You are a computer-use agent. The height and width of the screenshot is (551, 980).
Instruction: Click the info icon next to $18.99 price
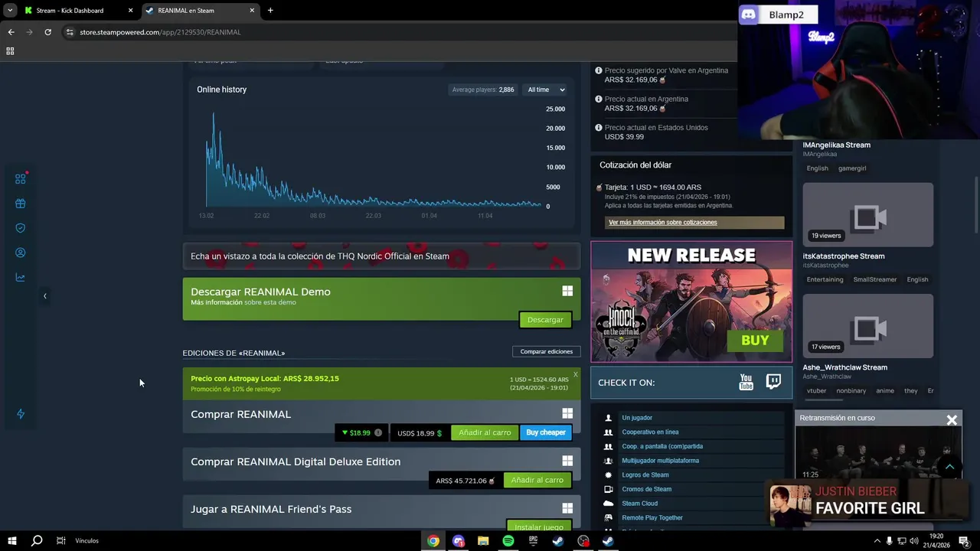(377, 432)
